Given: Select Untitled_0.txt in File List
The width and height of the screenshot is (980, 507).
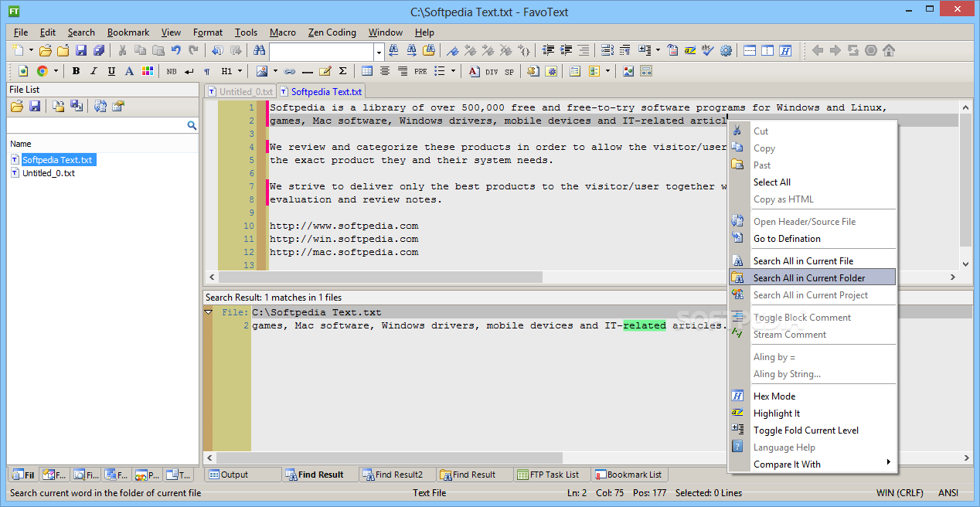Looking at the screenshot, I should [x=49, y=173].
